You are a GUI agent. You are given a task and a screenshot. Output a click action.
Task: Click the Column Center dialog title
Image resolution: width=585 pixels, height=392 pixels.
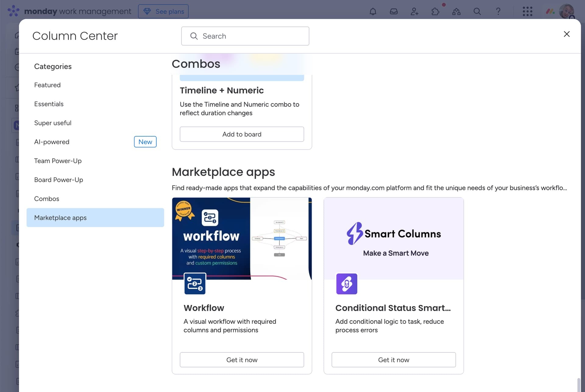click(x=75, y=36)
